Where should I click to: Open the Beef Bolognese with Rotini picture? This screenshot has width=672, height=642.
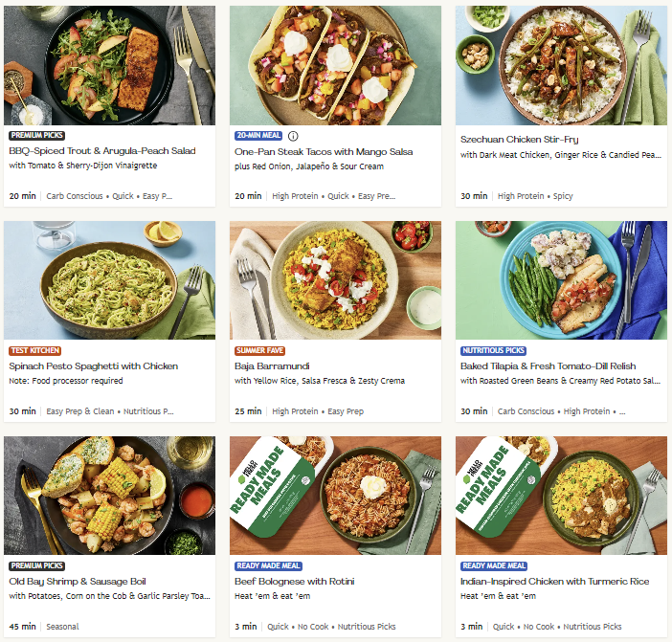tap(335, 496)
